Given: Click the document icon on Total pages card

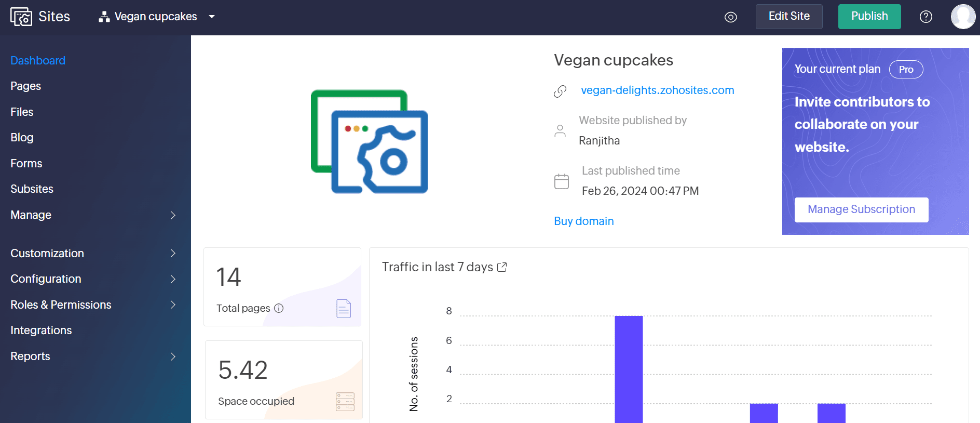Looking at the screenshot, I should click(x=344, y=308).
